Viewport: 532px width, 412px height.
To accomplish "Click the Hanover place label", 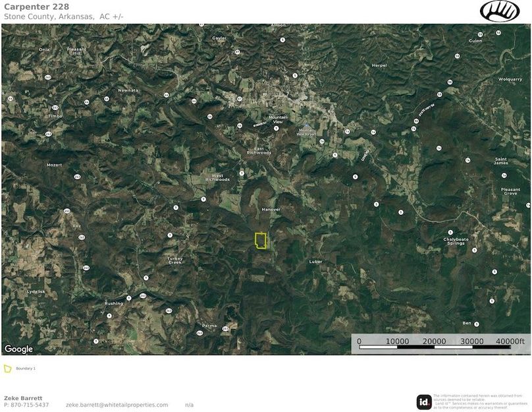I will 271,210.
